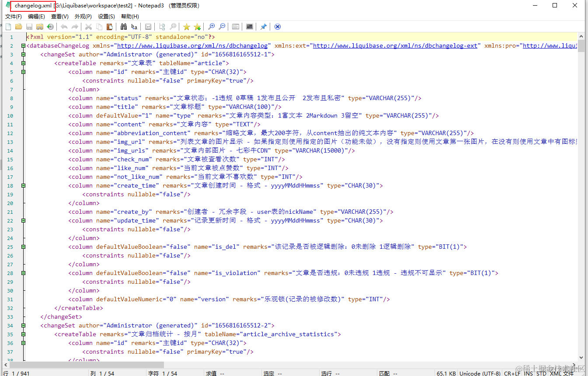This screenshot has width=588, height=376.
Task: Click the redo arrow icon
Action: [75, 27]
